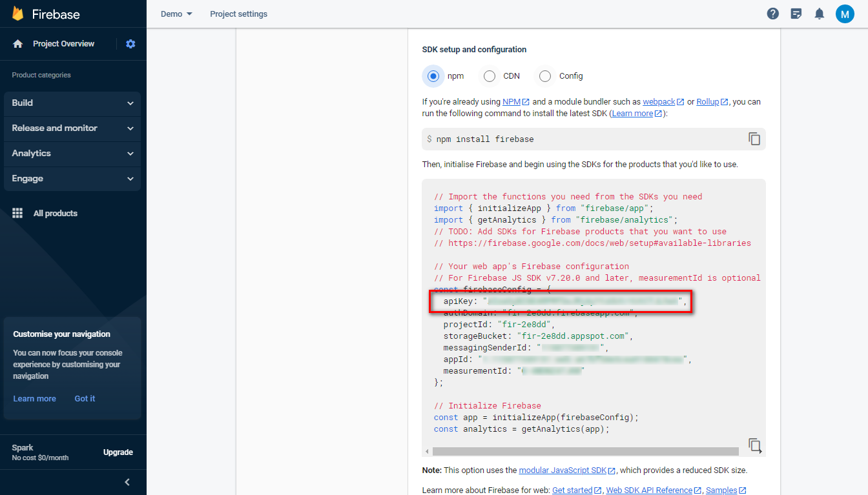Click the "npm install firebase" command text
The width and height of the screenshot is (868, 495).
(x=485, y=139)
